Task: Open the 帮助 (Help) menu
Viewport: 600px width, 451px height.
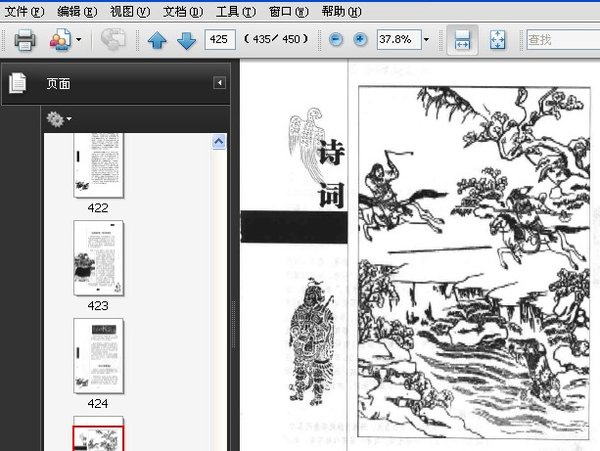Action: (x=341, y=11)
